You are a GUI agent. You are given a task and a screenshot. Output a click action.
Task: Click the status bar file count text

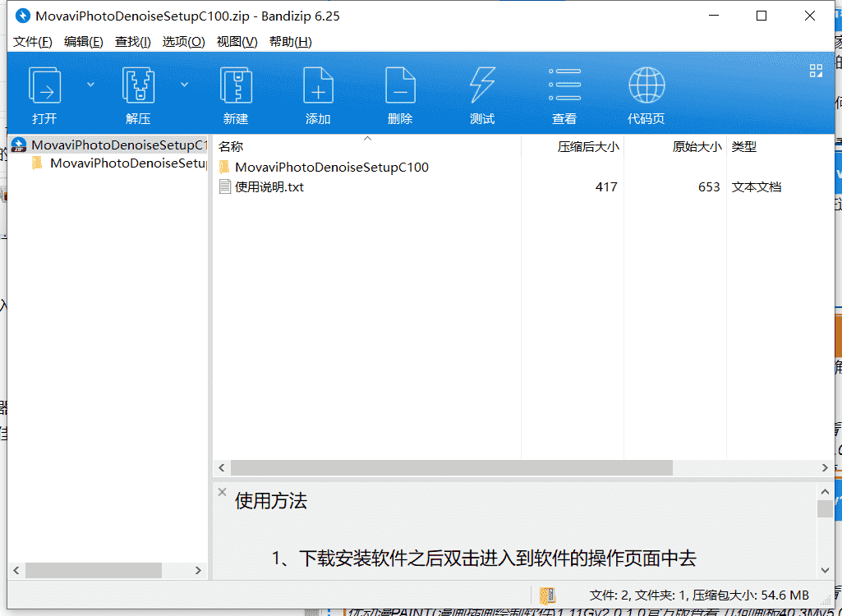click(699, 595)
